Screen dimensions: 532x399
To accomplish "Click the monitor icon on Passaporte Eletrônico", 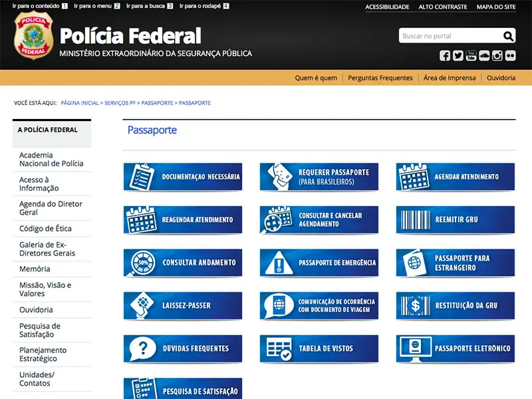I will 416,350.
